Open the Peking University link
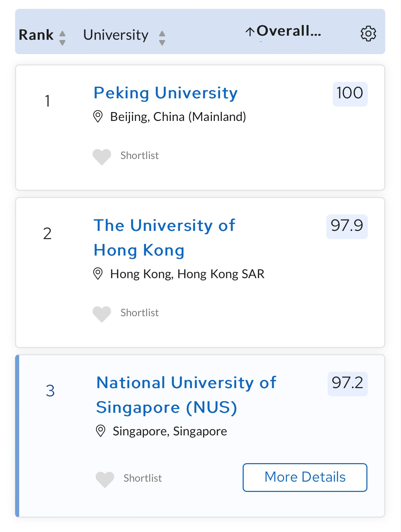The width and height of the screenshot is (401, 532). point(166,93)
